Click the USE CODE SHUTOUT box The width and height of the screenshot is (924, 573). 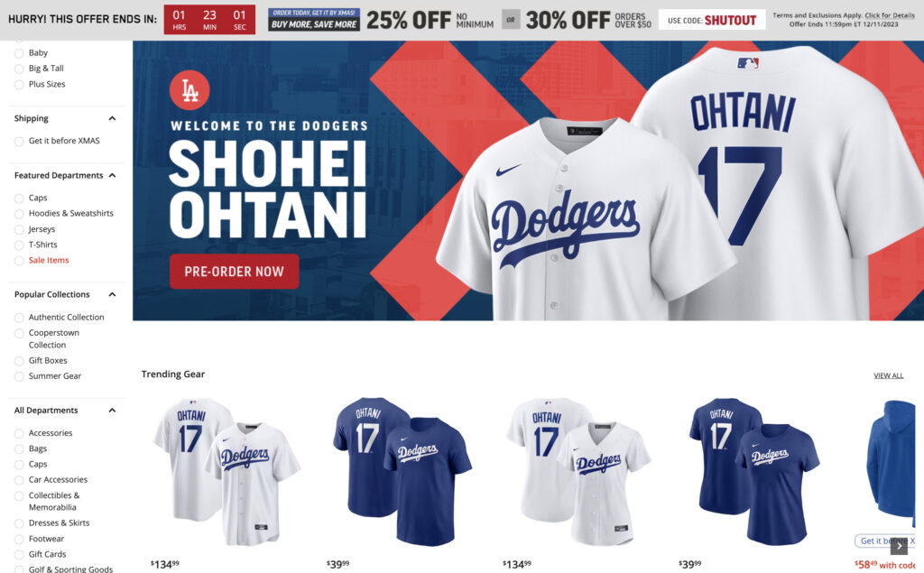711,20
